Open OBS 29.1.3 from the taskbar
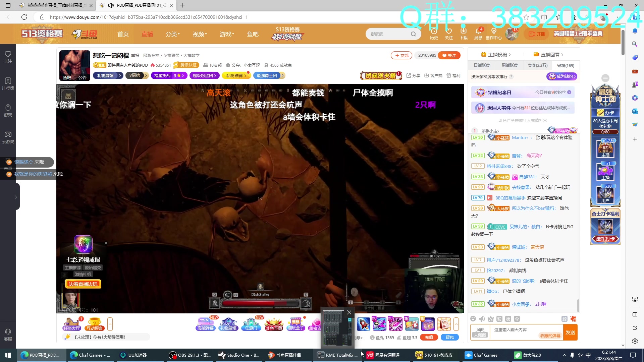The height and width of the screenshot is (362, 644). point(190,355)
